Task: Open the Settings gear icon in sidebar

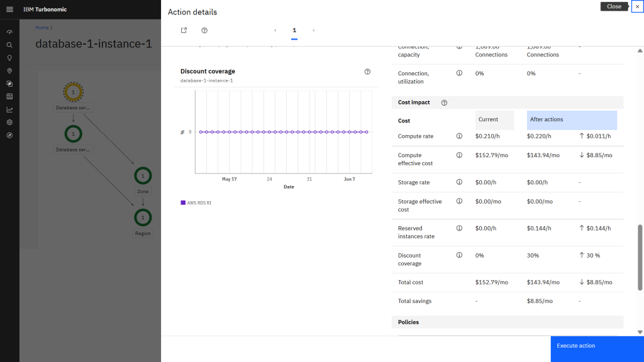Action: 9,123
